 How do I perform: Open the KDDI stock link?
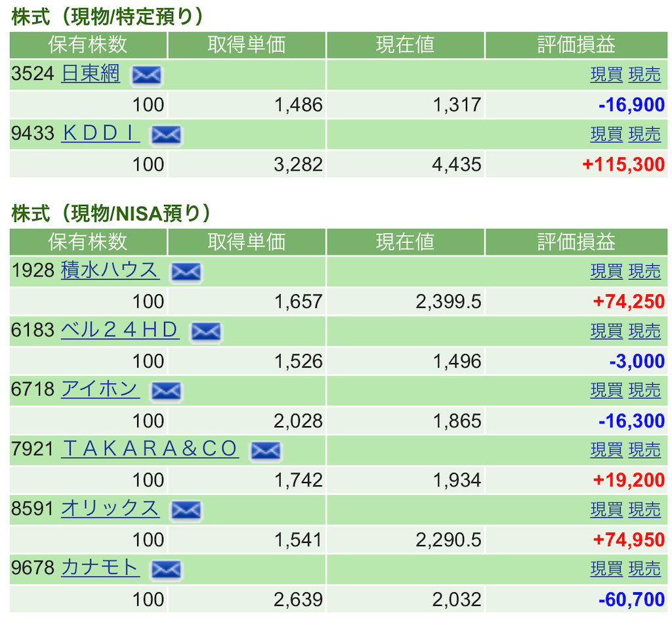coord(100,133)
